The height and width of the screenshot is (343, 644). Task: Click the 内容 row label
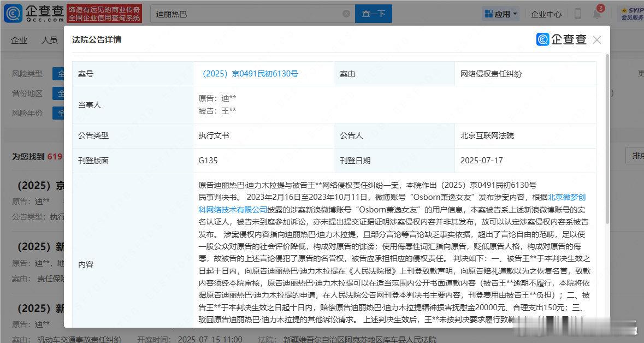[x=86, y=264]
